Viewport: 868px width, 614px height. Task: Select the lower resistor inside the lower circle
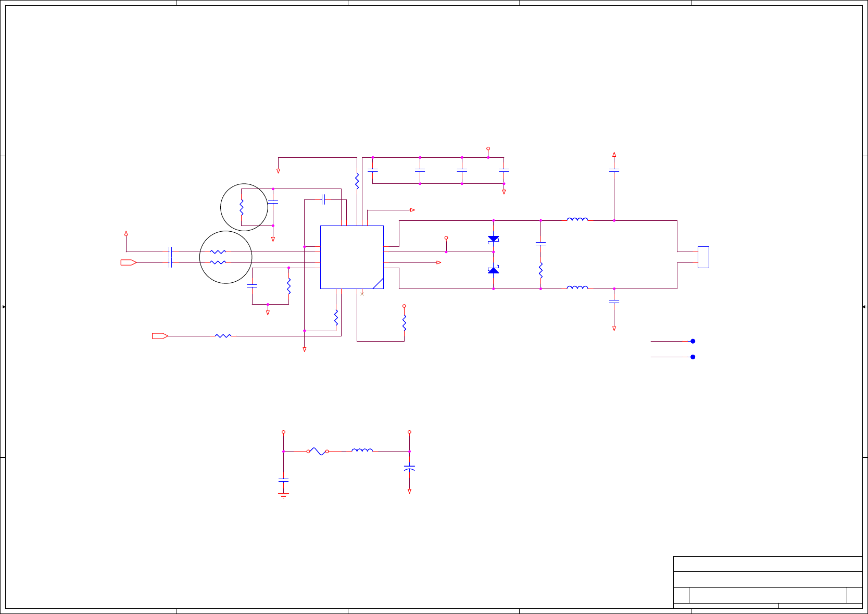(218, 262)
